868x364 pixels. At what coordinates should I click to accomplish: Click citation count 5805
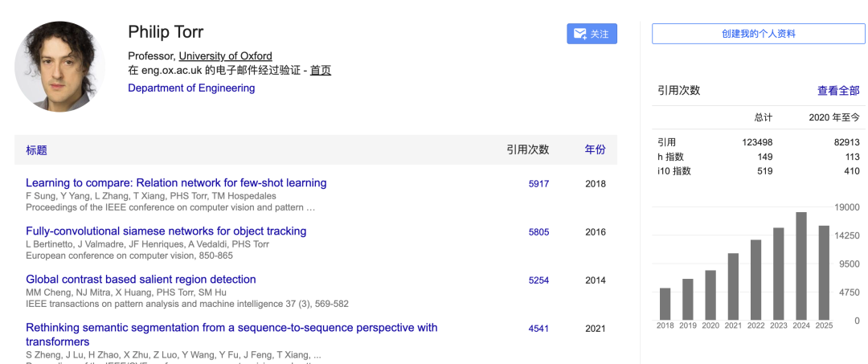[x=538, y=232]
